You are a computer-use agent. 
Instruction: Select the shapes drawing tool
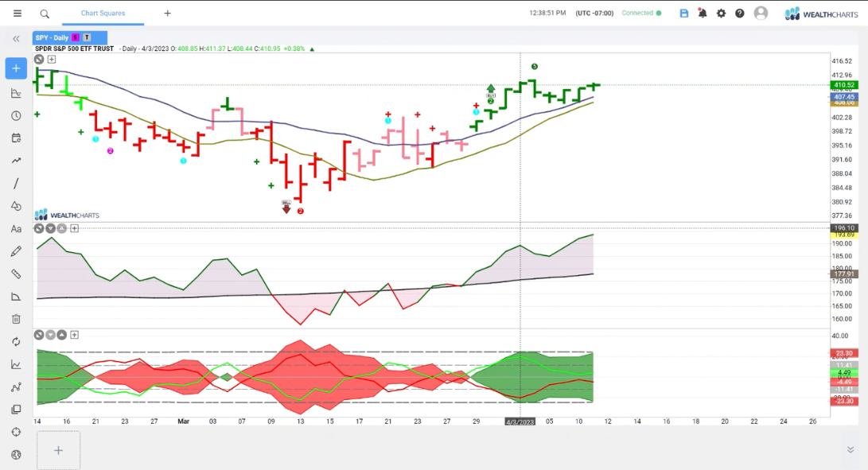click(16, 206)
